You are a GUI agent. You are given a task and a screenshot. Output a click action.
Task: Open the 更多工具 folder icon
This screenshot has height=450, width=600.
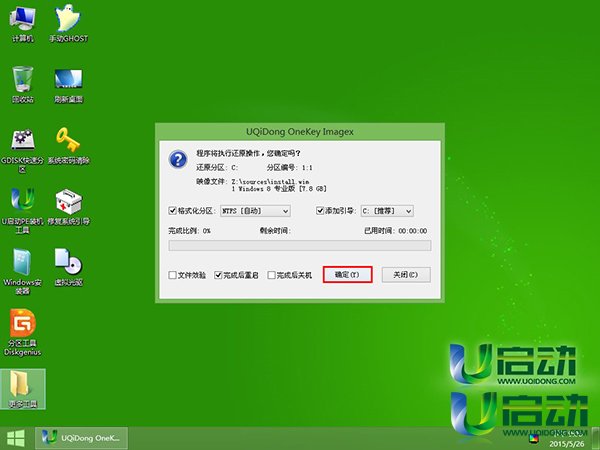pos(23,389)
